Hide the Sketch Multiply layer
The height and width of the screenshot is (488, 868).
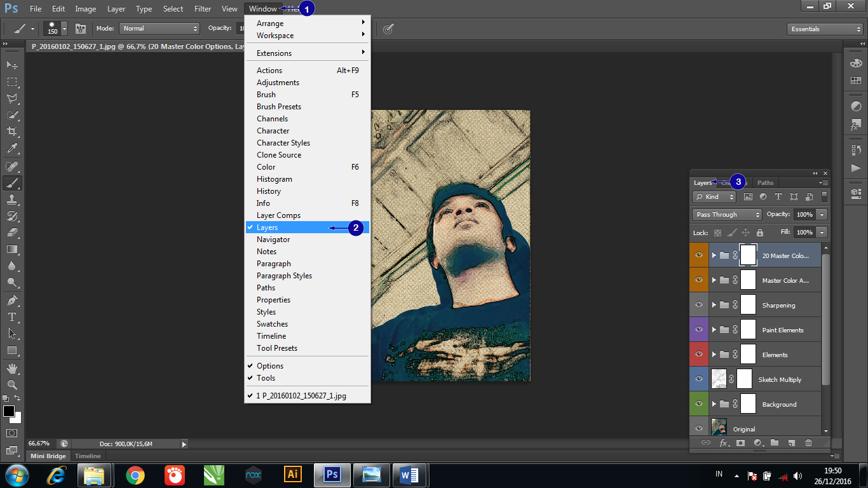click(698, 379)
